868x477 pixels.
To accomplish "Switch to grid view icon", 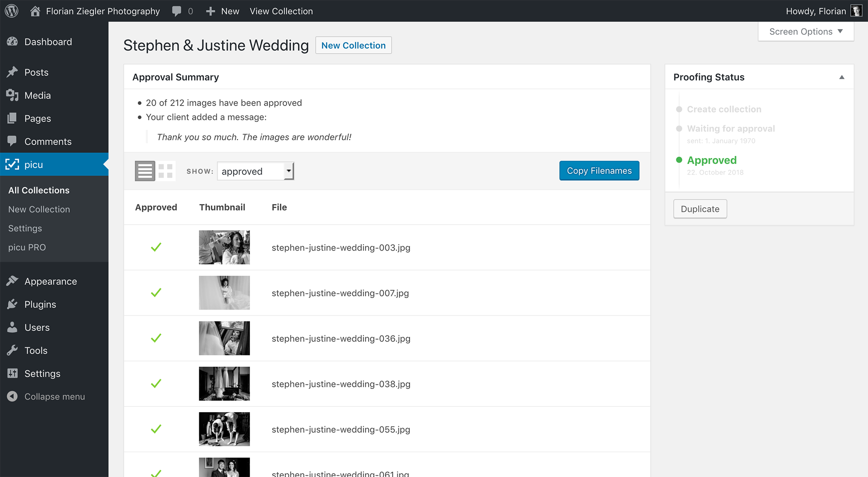I will pyautogui.click(x=165, y=171).
